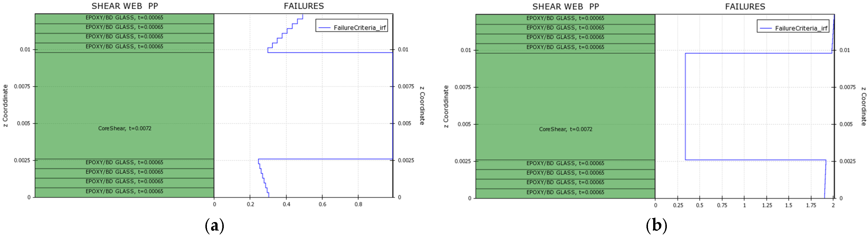Click the bottommost EPOXY/BD GLASS layer in plot (a)
The height and width of the screenshot is (238, 868).
pyautogui.click(x=124, y=191)
